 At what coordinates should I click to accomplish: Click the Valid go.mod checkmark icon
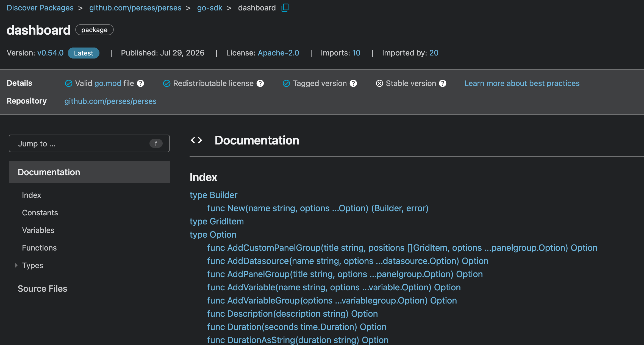[68, 84]
